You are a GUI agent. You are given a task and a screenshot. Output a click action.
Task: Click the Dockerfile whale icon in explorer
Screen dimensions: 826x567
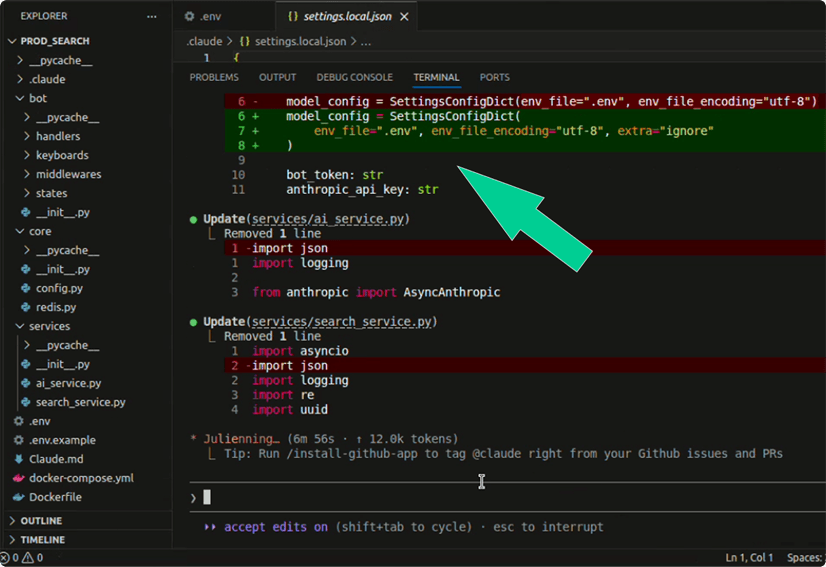[19, 497]
